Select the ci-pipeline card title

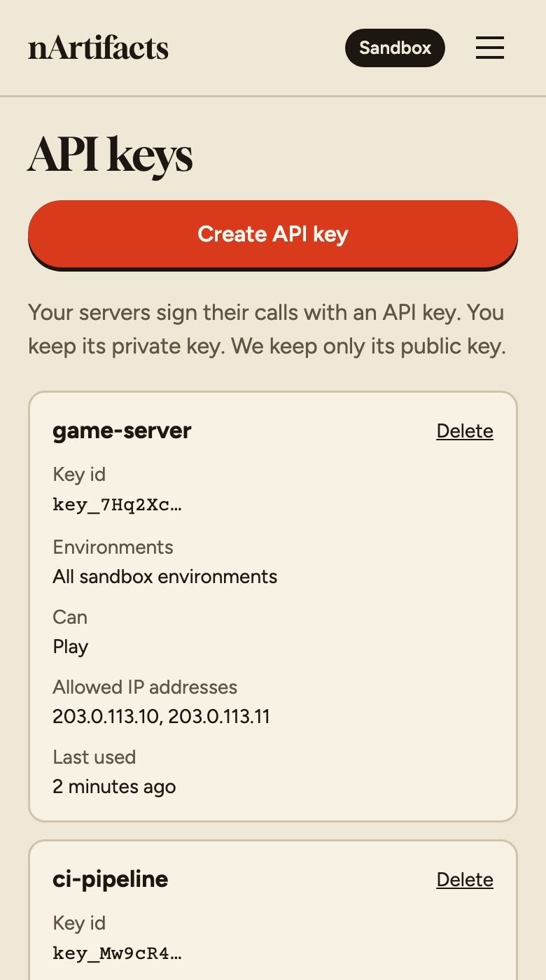111,880
